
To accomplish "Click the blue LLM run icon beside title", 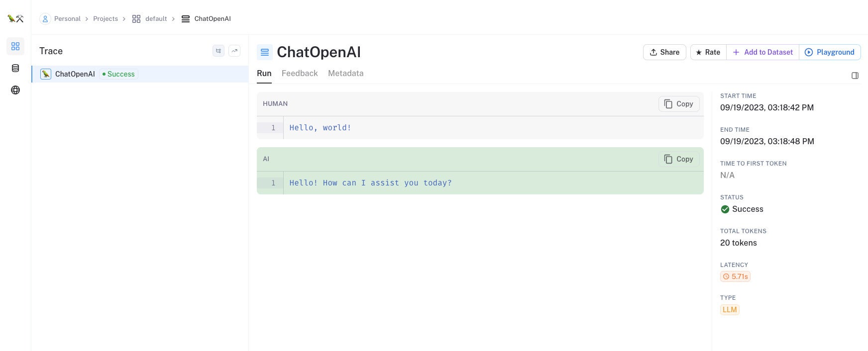I will tap(265, 52).
